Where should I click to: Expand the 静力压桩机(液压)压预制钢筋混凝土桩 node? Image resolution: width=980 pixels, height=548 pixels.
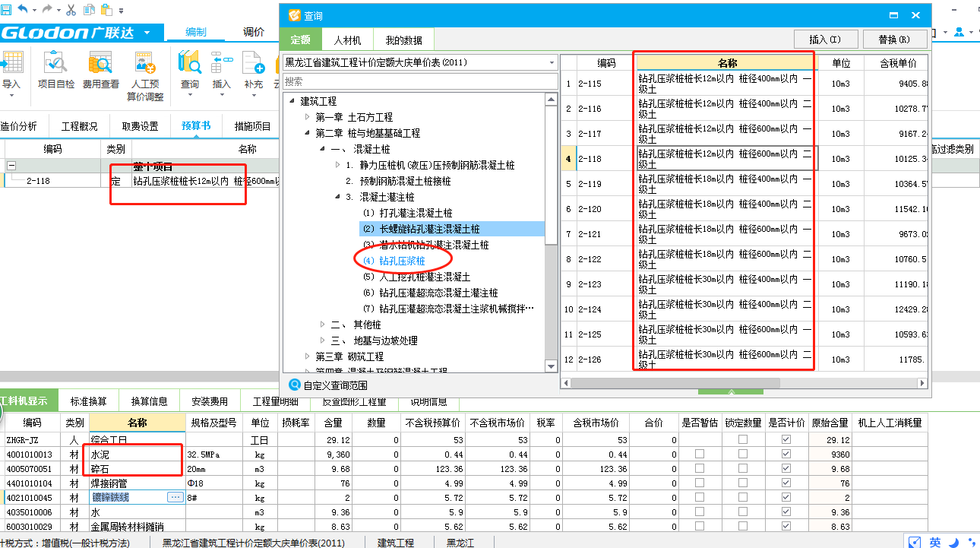pos(338,165)
